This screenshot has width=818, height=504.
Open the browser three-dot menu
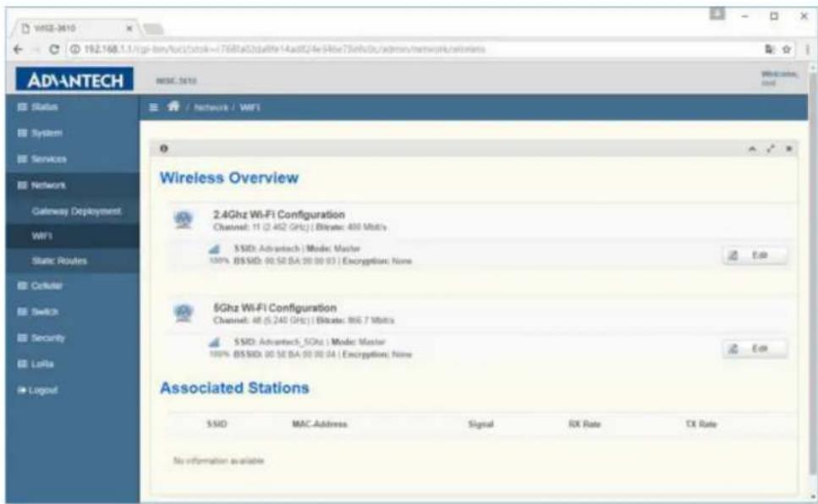point(808,49)
